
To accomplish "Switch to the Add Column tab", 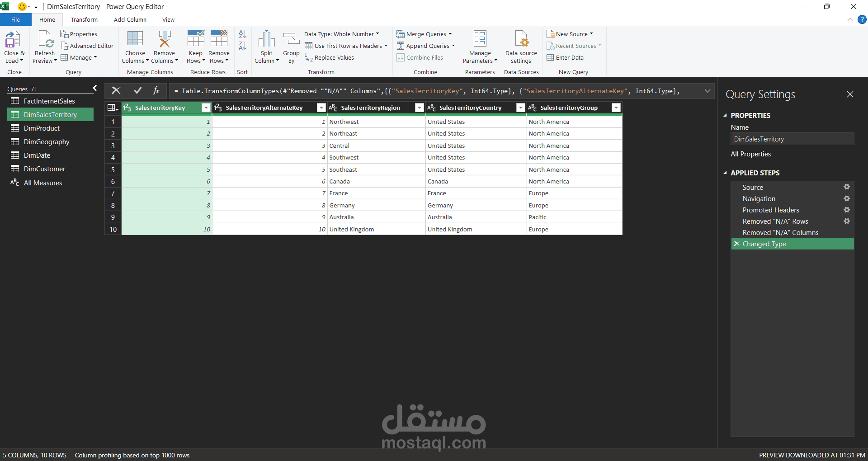I will 130,19.
